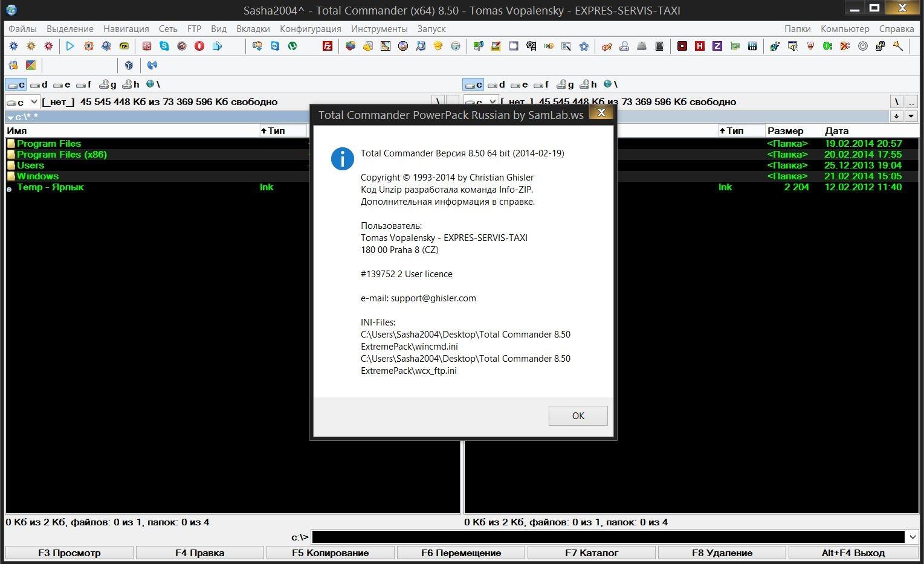Click the red gear toolbar icon
Image resolution: width=924 pixels, height=564 pixels.
[x=48, y=46]
